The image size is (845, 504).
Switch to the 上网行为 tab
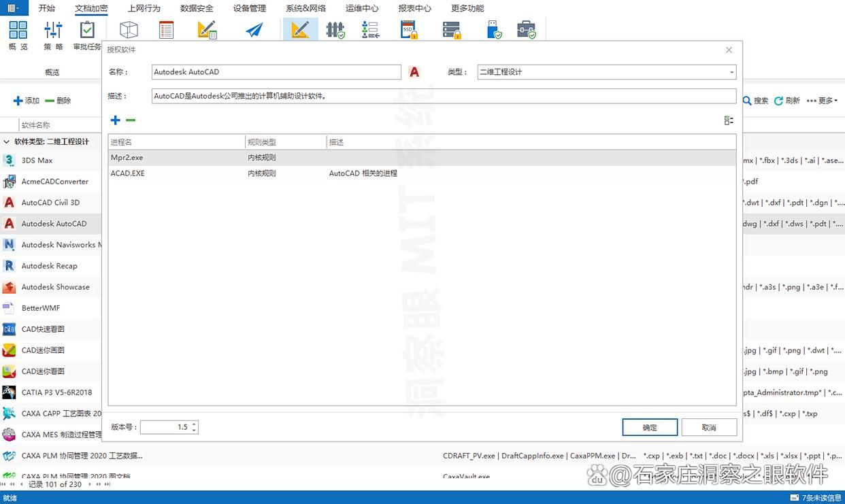point(144,8)
